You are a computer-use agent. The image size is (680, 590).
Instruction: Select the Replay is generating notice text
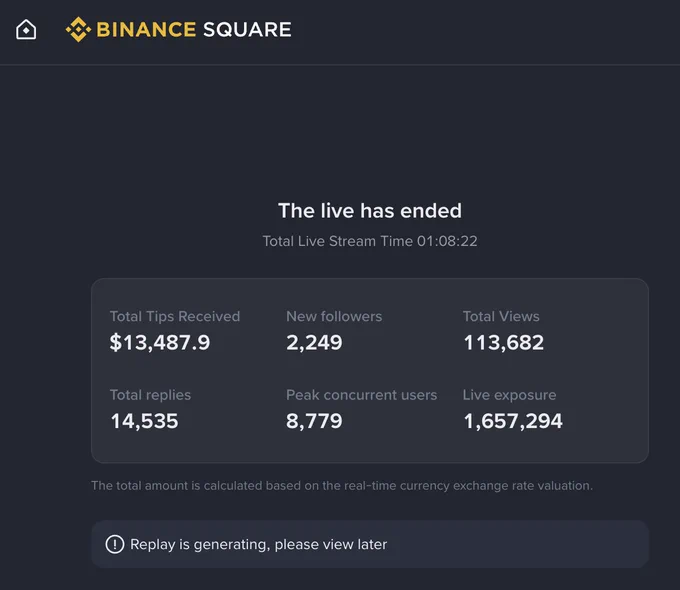click(258, 544)
